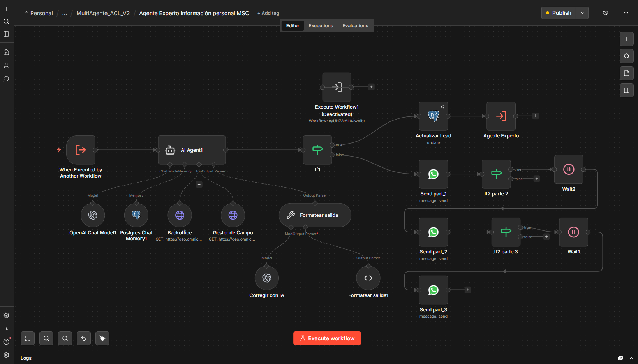Go to Home overview in sidebar

pyautogui.click(x=6, y=52)
